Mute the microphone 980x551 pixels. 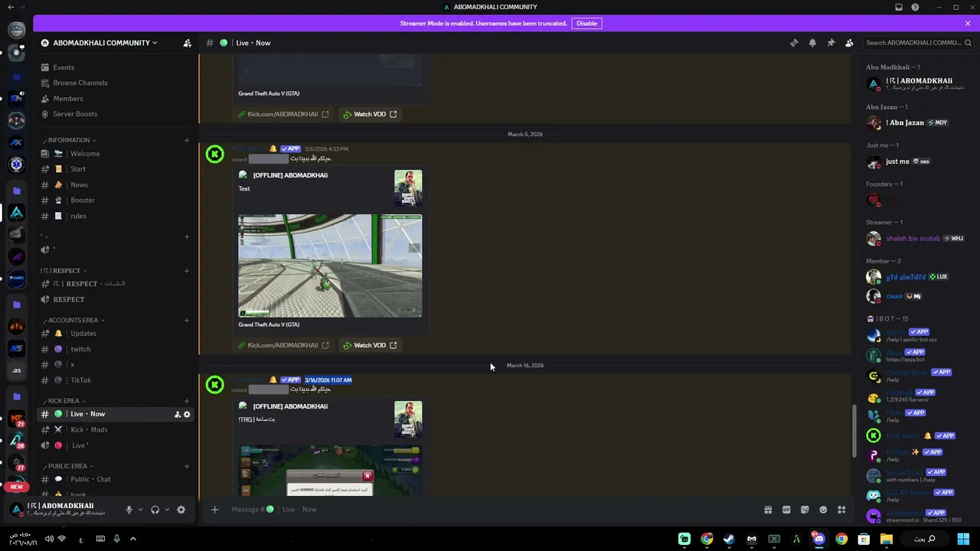[129, 510]
